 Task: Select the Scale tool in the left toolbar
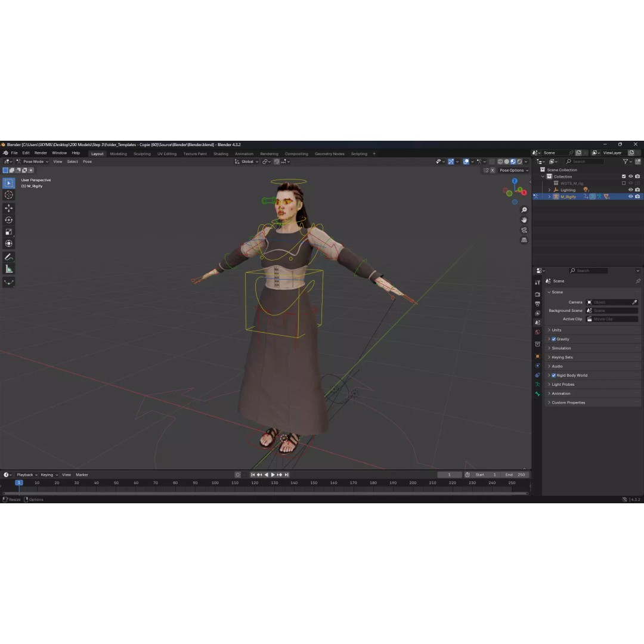(x=8, y=232)
